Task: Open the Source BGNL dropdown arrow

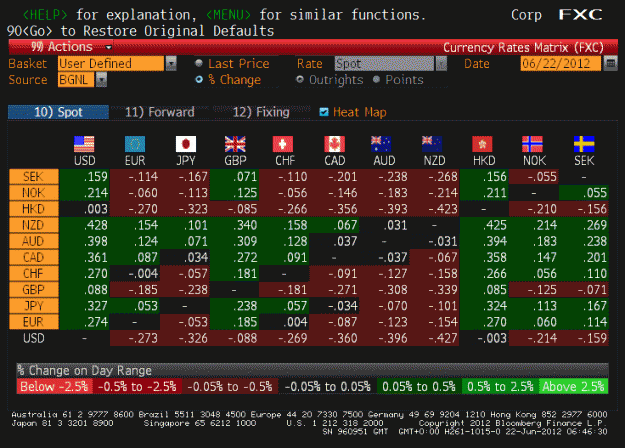Action: click(x=102, y=80)
